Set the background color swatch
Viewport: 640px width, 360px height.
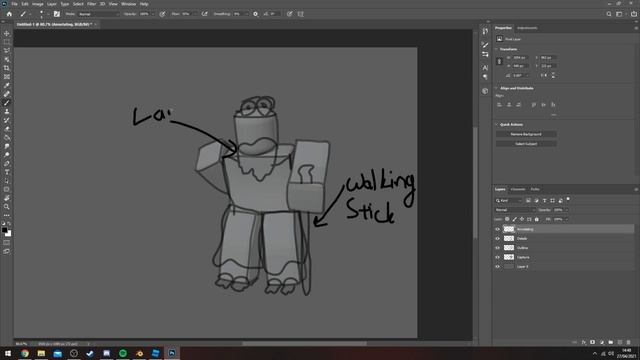(x=8, y=234)
